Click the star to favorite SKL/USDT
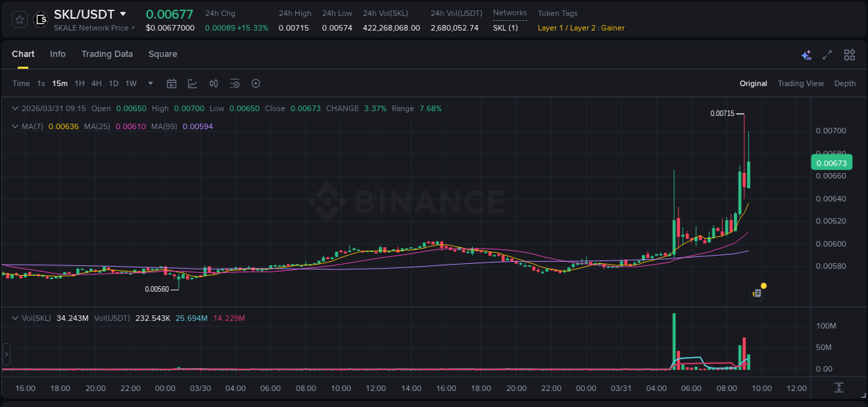This screenshot has height=407, width=868. click(x=19, y=19)
